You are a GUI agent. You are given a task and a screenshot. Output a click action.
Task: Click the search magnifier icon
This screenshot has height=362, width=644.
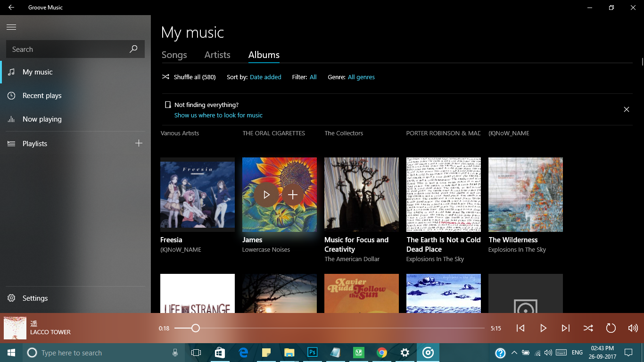pyautogui.click(x=133, y=49)
